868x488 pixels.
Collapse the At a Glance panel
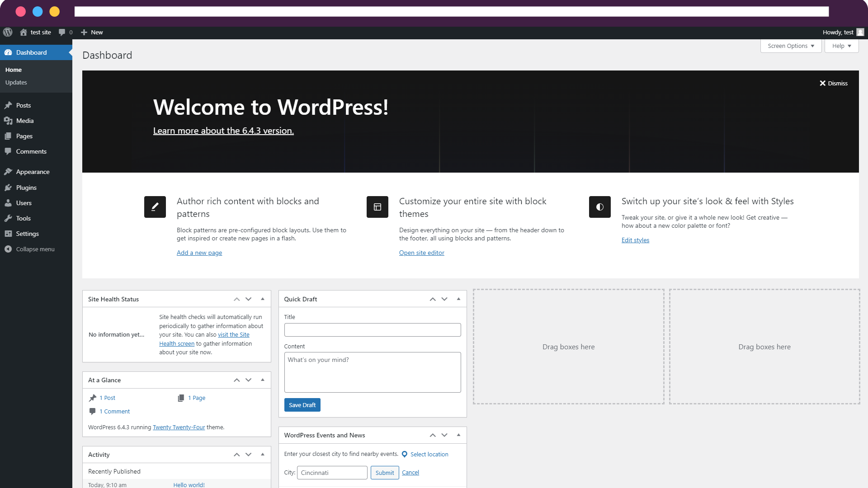click(x=263, y=380)
